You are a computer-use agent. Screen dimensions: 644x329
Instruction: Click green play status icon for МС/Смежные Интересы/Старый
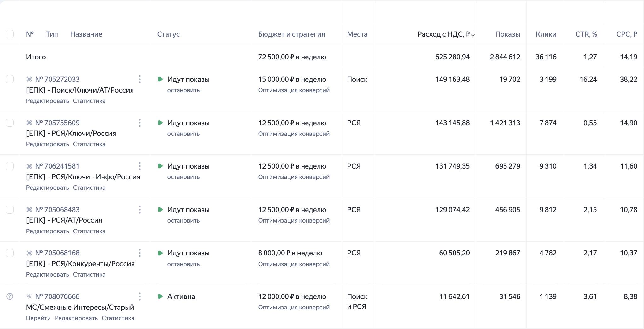point(160,296)
